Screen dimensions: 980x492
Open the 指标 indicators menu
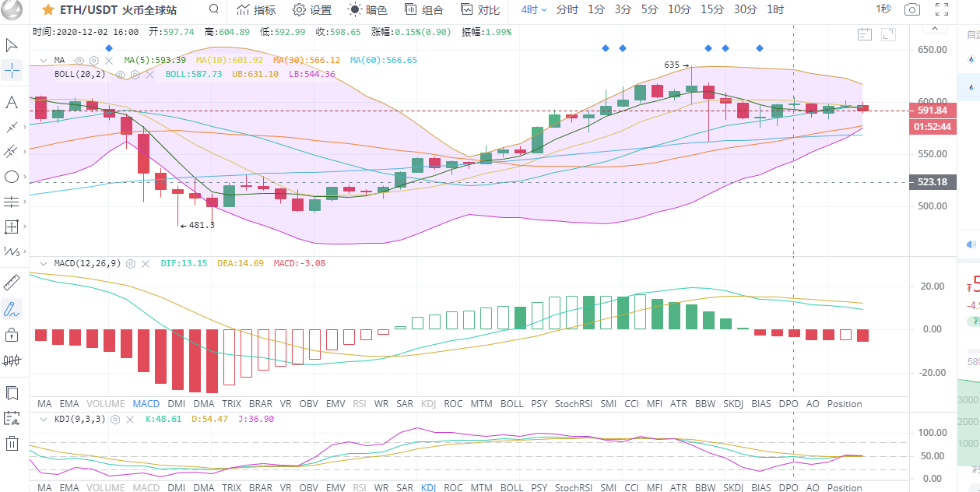tap(255, 10)
